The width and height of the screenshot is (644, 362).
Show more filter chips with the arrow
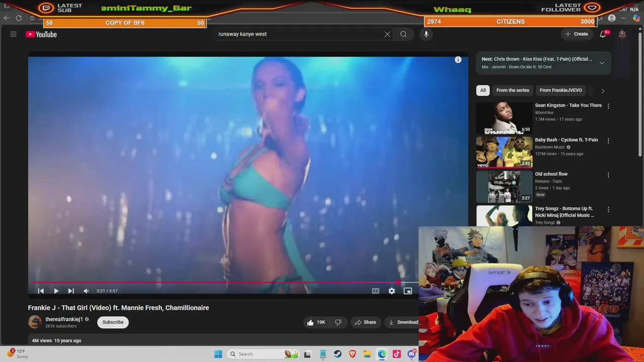603,91
